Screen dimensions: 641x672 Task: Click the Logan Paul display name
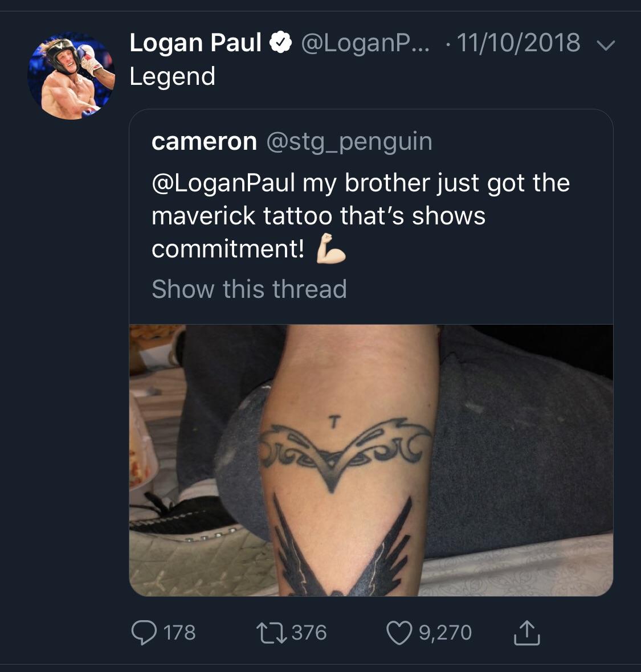click(x=197, y=42)
